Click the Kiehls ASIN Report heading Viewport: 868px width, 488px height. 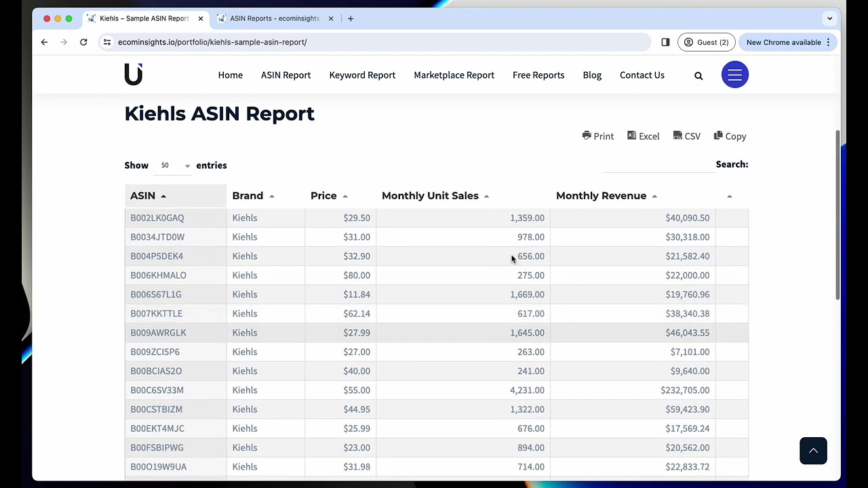click(220, 113)
